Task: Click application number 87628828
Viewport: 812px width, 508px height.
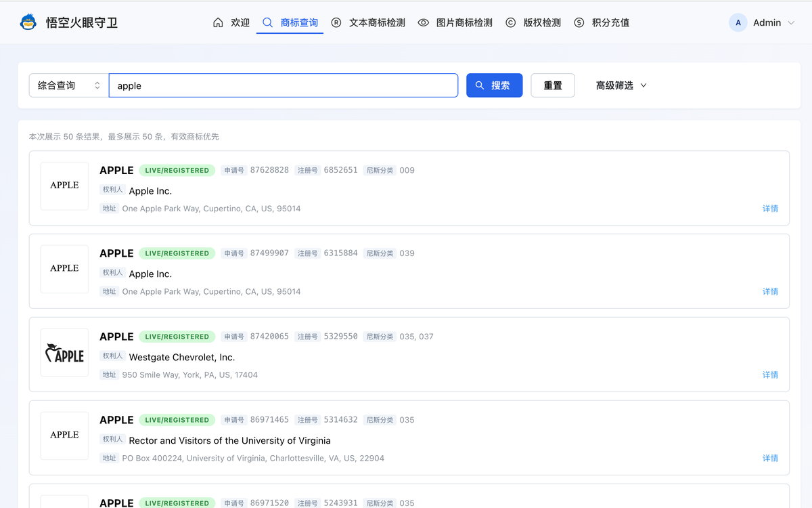Action: click(269, 170)
